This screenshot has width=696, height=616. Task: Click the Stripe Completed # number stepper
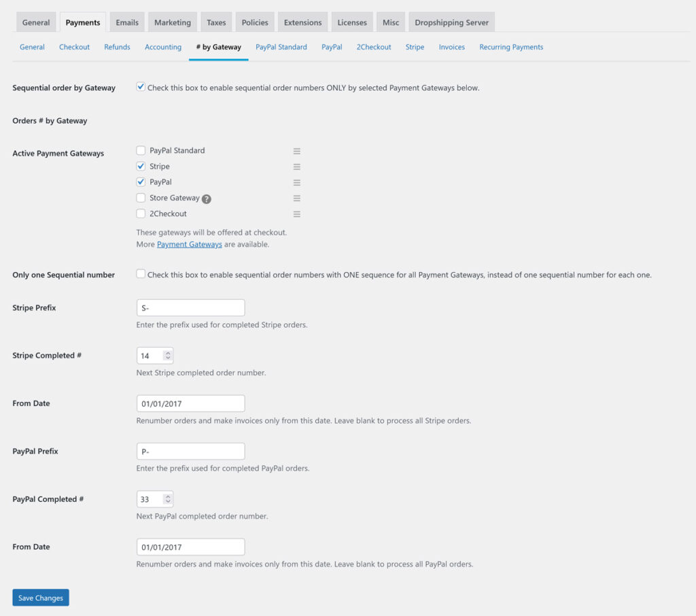click(168, 356)
